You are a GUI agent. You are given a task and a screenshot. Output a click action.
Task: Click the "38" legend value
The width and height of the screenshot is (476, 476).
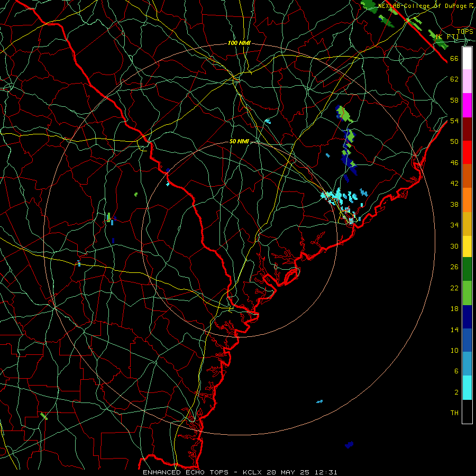coord(454,204)
